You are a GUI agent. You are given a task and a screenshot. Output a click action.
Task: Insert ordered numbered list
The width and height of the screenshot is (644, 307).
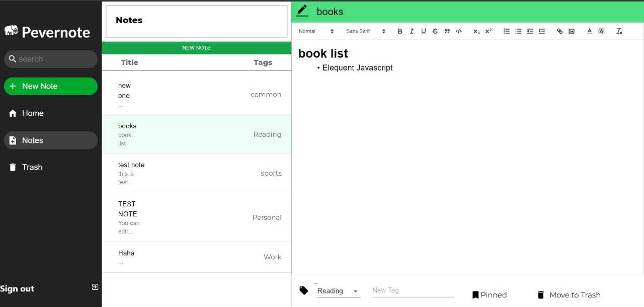[507, 31]
